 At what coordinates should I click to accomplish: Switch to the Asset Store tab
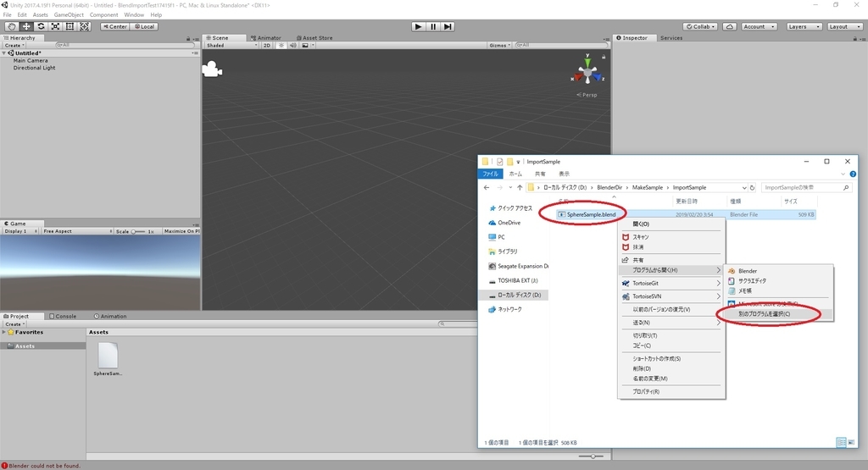click(314, 38)
